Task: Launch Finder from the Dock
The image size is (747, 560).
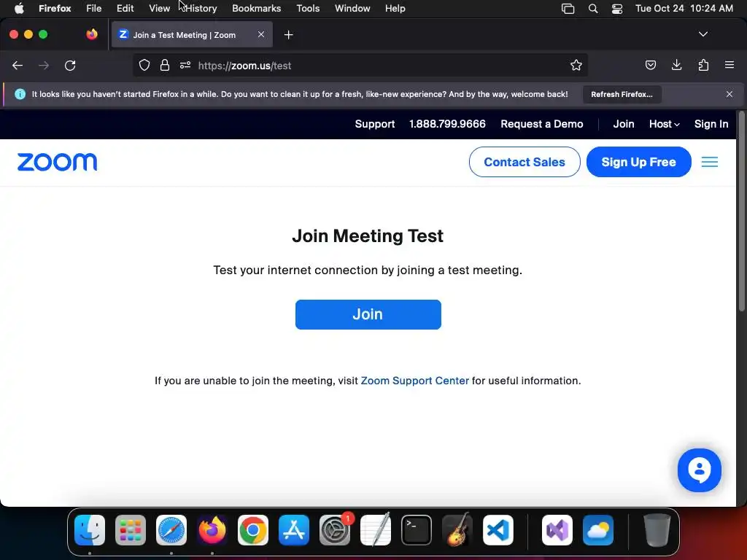Action: pyautogui.click(x=90, y=530)
